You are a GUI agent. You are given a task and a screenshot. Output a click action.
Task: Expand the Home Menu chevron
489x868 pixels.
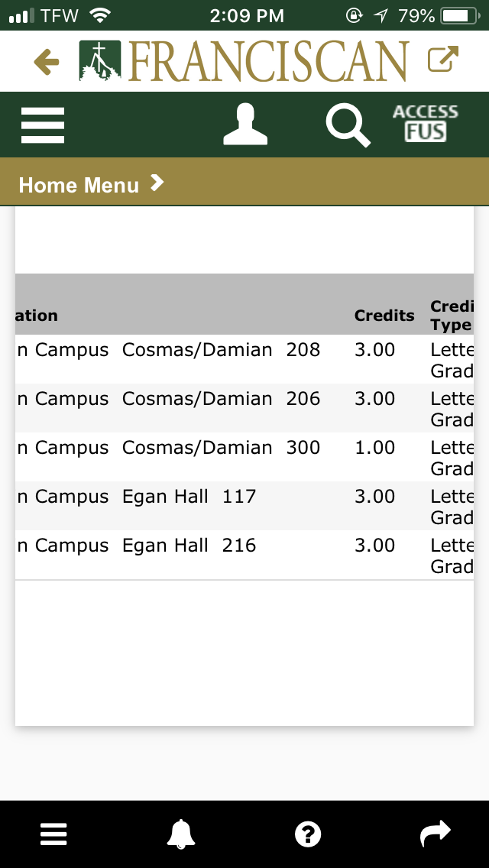(157, 183)
